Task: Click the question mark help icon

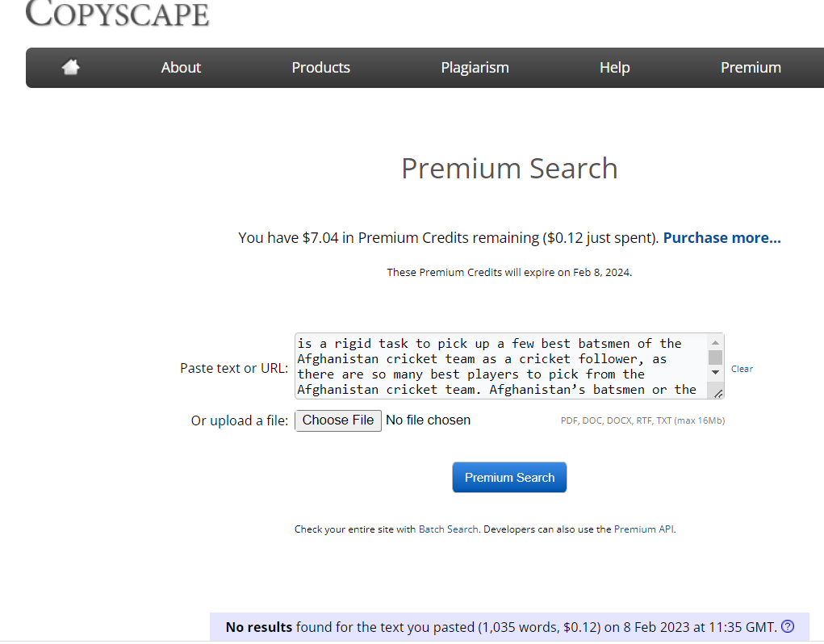Action: [787, 626]
